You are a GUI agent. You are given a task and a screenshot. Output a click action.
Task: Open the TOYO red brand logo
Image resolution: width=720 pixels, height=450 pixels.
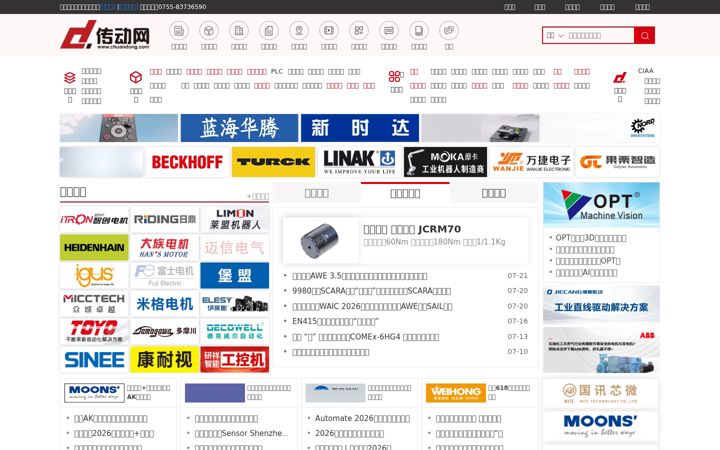94,331
